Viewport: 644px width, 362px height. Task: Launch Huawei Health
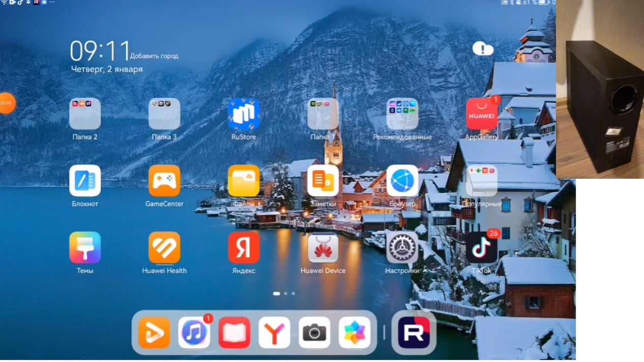point(164,247)
